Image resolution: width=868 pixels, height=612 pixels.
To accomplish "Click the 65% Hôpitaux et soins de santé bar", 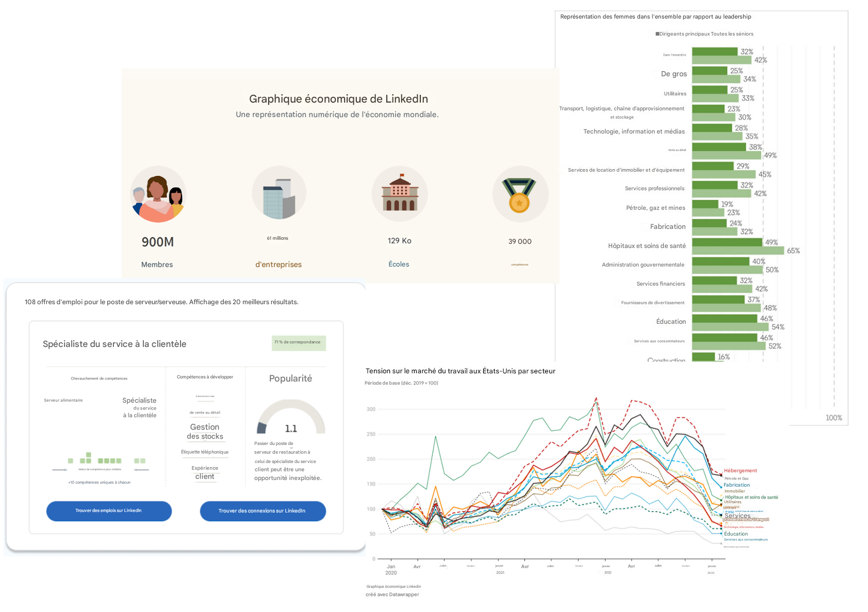I will point(738,251).
